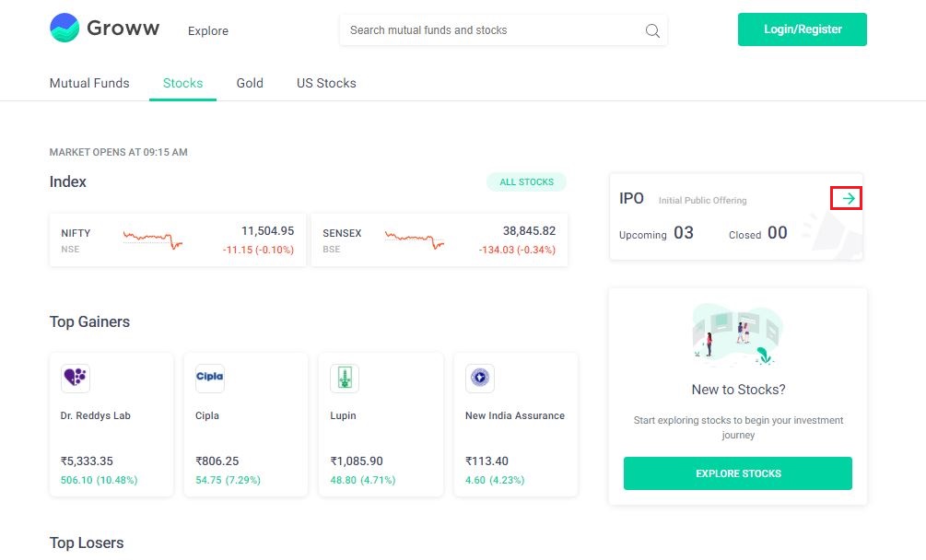Open the Lupin stock name link
The height and width of the screenshot is (560, 926).
[x=343, y=415]
